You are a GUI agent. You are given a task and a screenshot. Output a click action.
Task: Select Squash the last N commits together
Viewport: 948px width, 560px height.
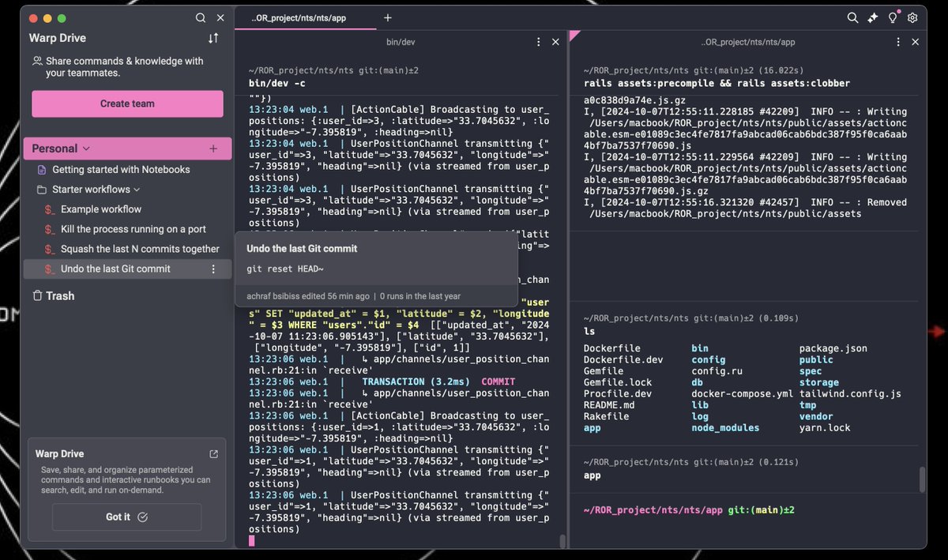[x=140, y=249]
